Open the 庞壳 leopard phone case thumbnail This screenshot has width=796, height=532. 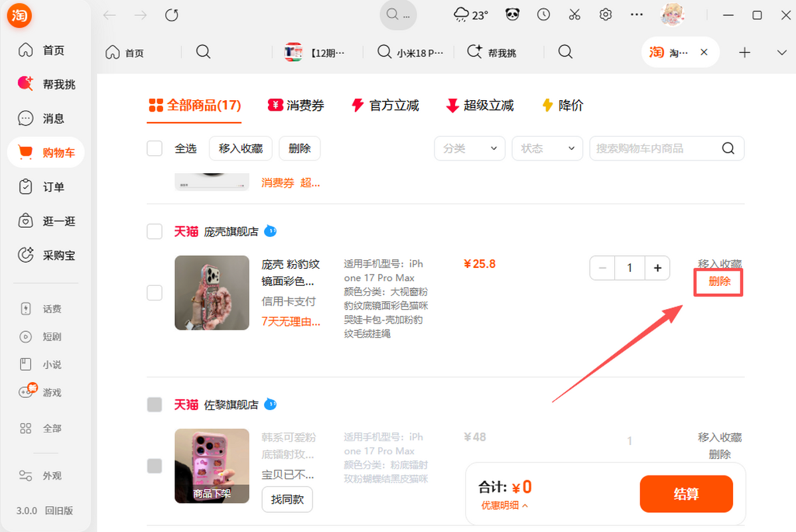coord(212,293)
